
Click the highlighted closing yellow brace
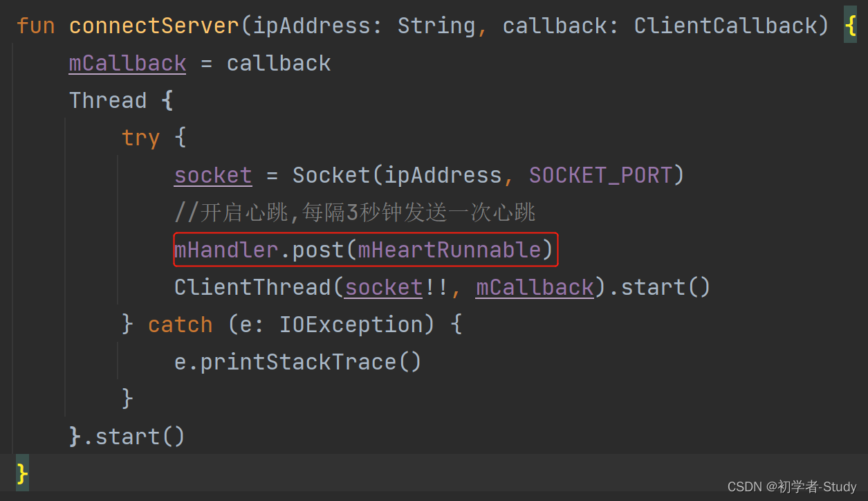pos(22,475)
